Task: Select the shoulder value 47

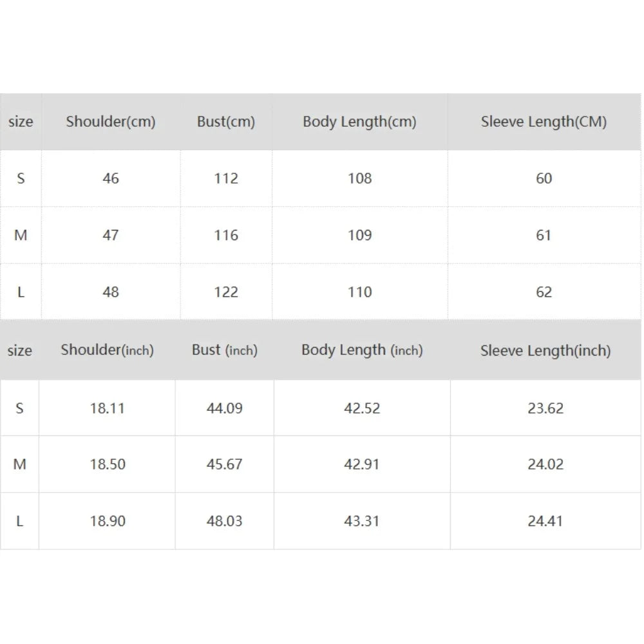Action: coord(111,235)
